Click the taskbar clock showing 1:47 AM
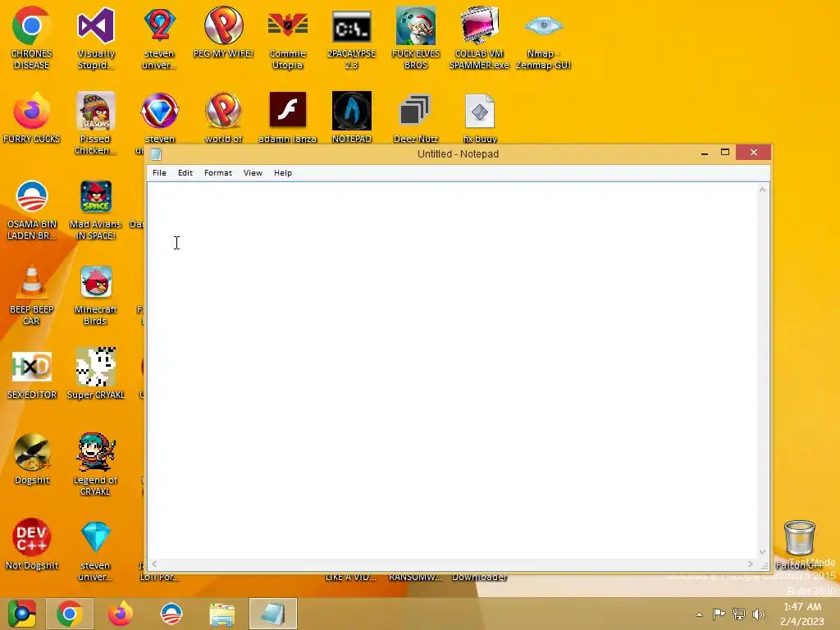The image size is (840, 630). click(802, 614)
